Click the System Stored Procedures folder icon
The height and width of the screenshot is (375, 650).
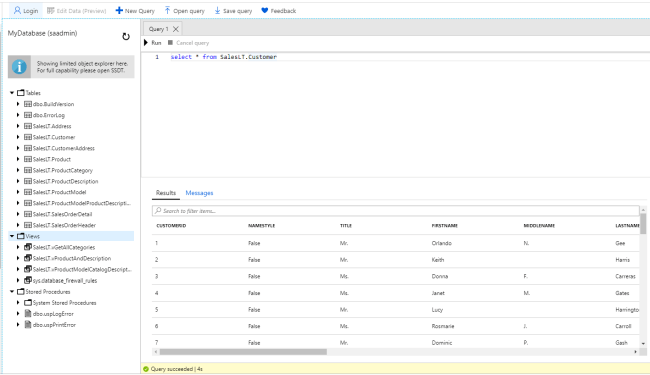pos(28,303)
